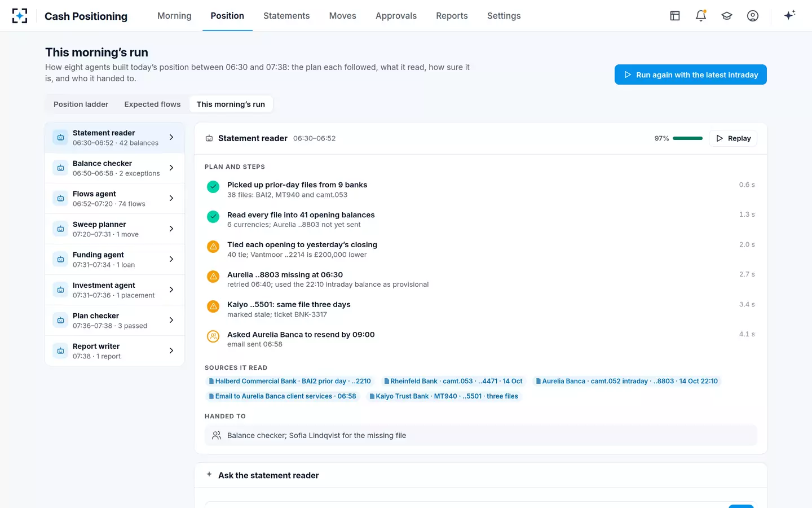Open Halberd Commercial Bank BAI2 source chip

(290, 381)
